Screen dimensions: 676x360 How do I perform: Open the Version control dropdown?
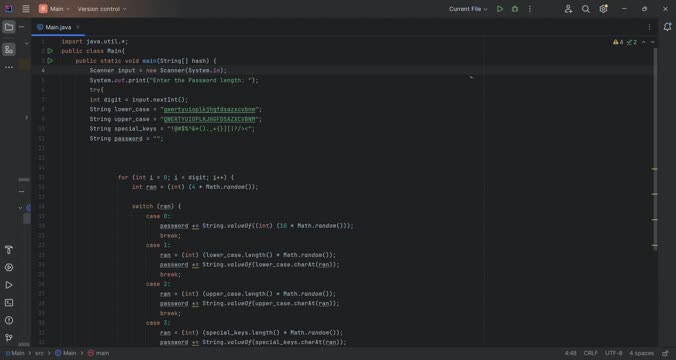point(102,9)
